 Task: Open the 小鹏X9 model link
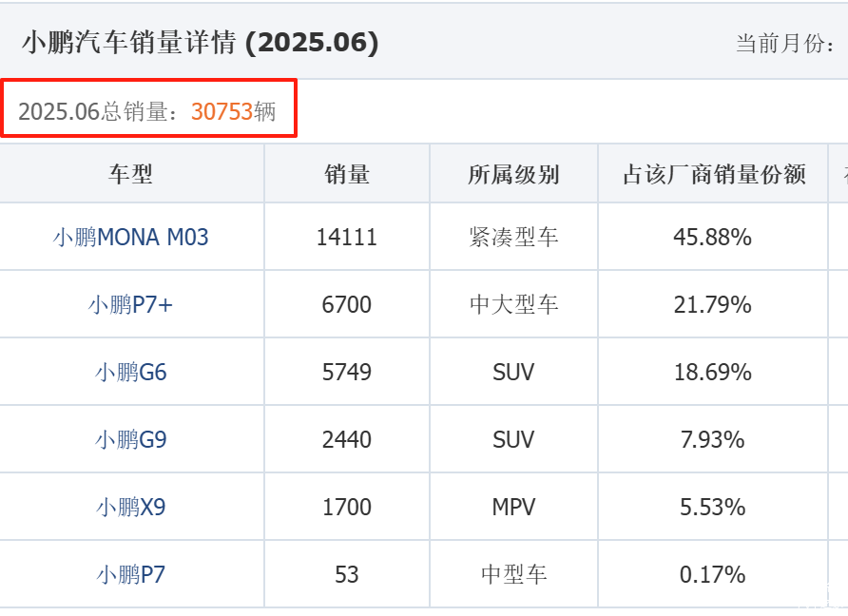(130, 507)
